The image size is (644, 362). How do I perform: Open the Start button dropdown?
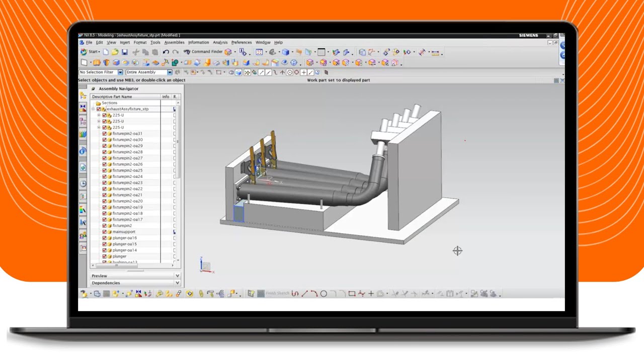pos(90,52)
